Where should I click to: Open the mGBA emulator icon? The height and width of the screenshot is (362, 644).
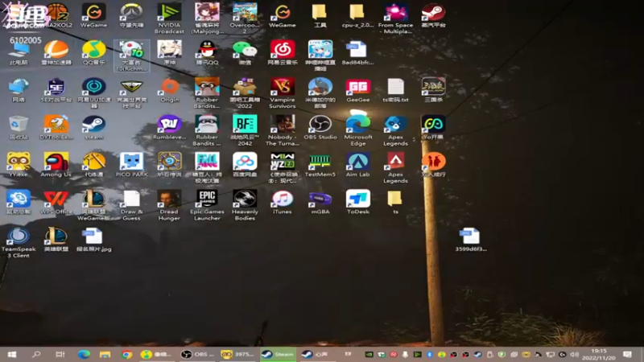320,202
